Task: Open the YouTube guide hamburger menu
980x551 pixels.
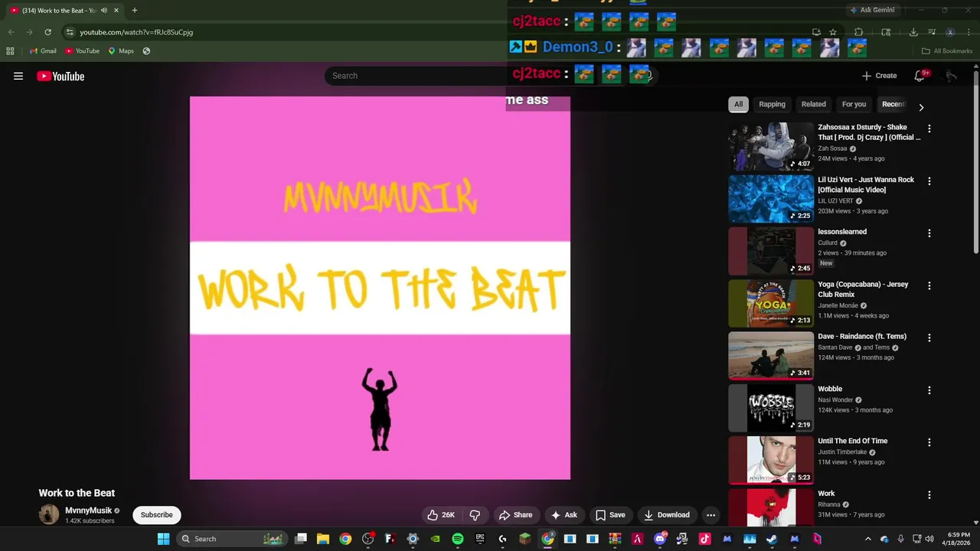Action: (x=18, y=76)
